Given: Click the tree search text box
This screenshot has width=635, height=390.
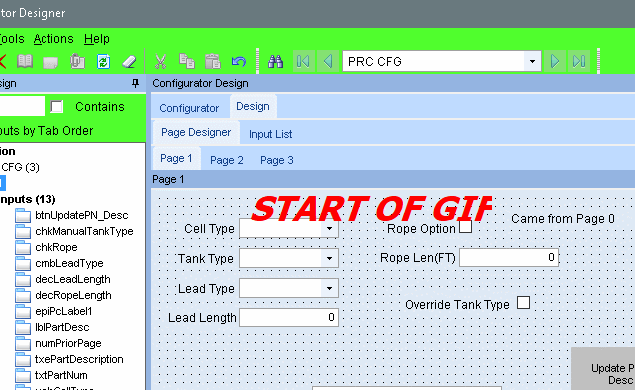Looking at the screenshot, I should coord(22,107).
